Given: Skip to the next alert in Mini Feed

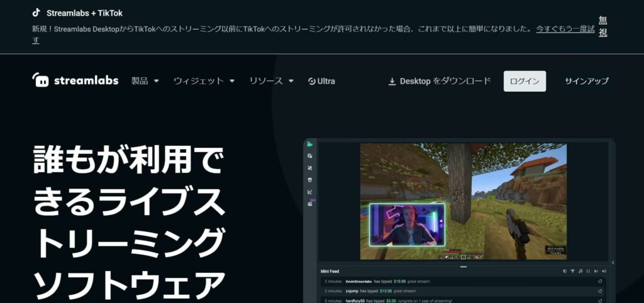Looking at the screenshot, I should [596, 272].
